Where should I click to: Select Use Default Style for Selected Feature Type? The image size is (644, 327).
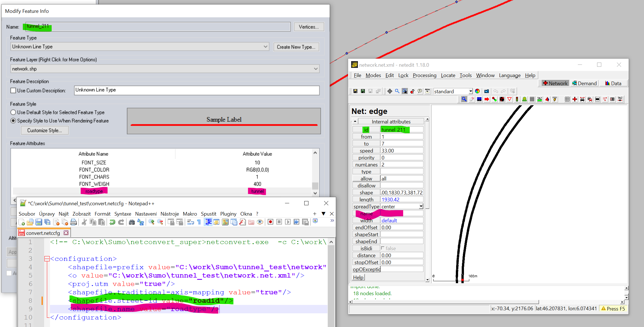coord(13,112)
